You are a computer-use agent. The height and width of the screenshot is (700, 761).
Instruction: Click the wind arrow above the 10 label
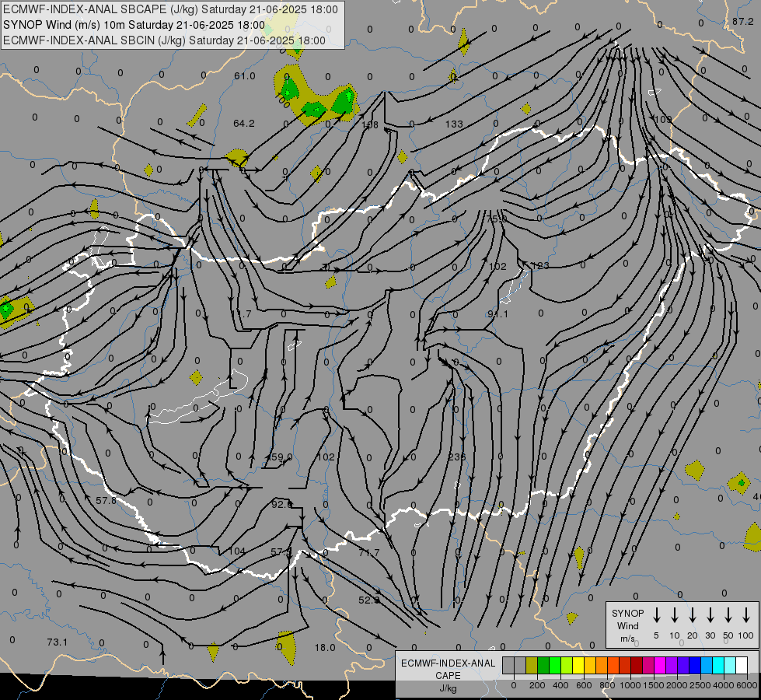[x=674, y=614]
